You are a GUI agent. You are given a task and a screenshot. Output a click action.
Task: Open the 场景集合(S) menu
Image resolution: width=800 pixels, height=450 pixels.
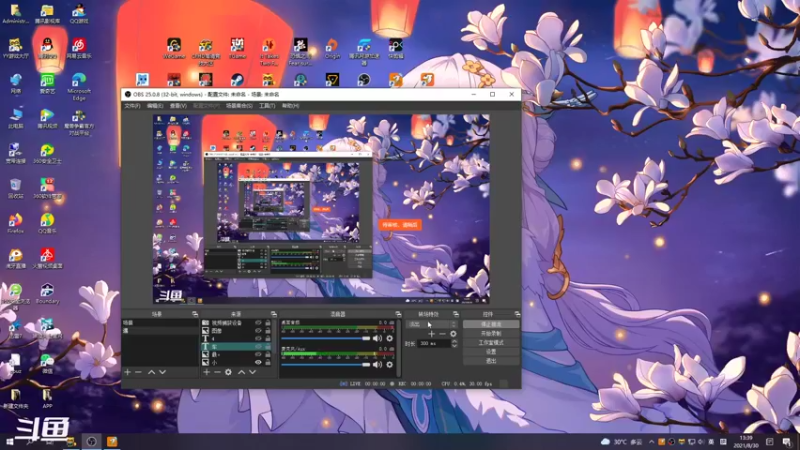(x=239, y=106)
